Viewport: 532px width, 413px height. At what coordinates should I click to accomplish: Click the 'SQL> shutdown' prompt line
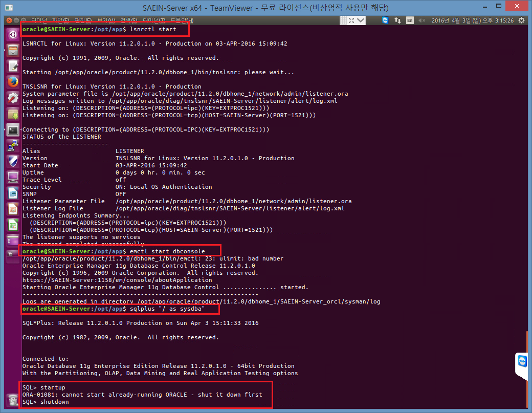point(46,402)
